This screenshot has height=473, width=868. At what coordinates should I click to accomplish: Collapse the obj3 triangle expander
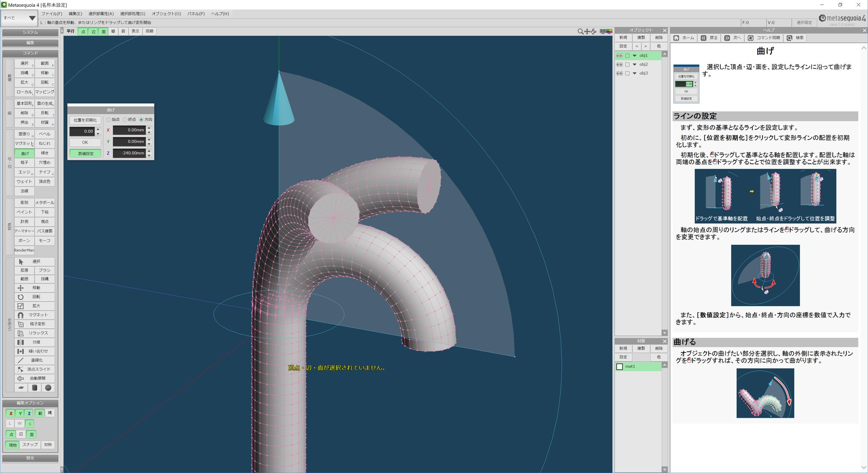[634, 73]
